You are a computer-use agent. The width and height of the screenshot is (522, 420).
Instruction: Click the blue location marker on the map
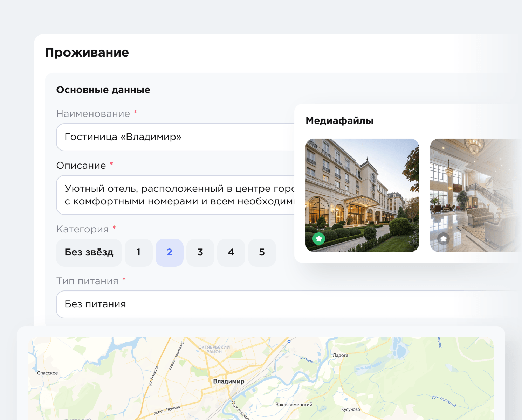(x=289, y=341)
